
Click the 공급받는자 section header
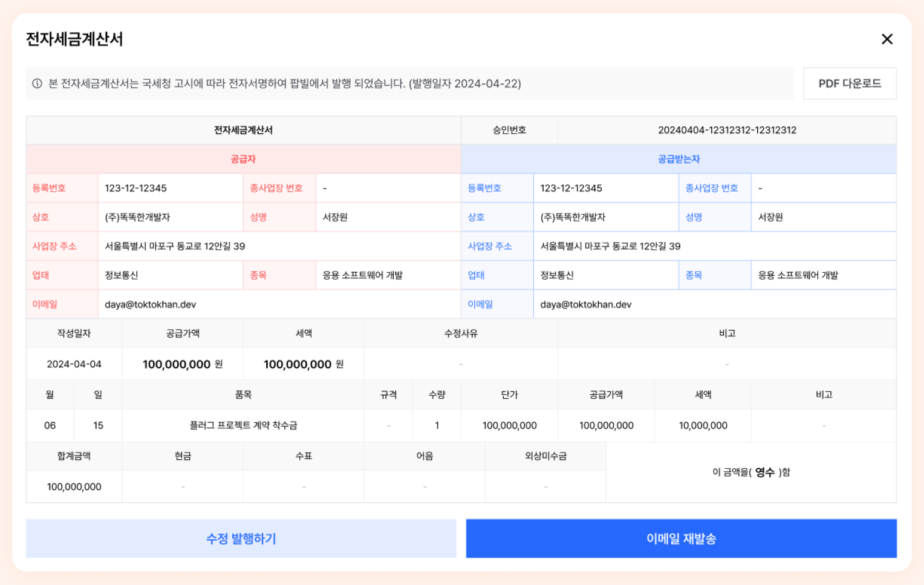click(678, 159)
